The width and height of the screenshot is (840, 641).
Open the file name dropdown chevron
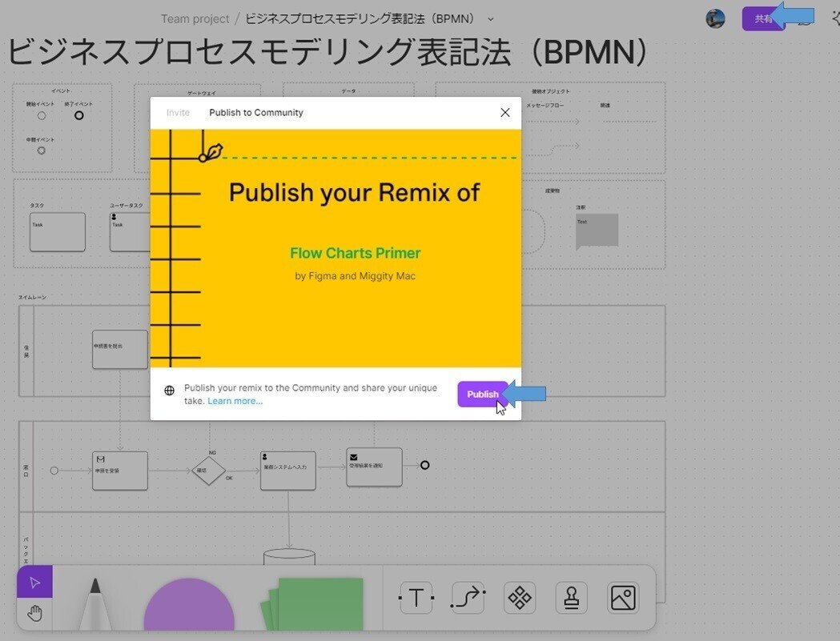[489, 18]
